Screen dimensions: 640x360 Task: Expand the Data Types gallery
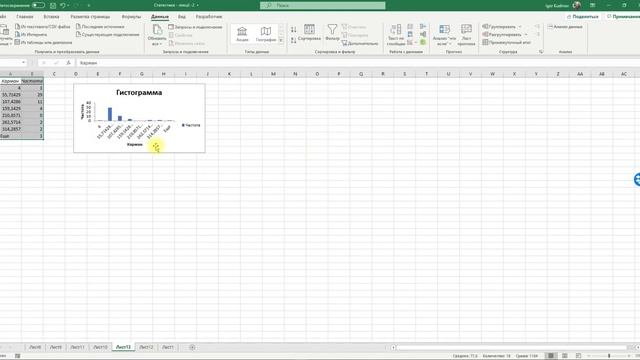[x=281, y=40]
